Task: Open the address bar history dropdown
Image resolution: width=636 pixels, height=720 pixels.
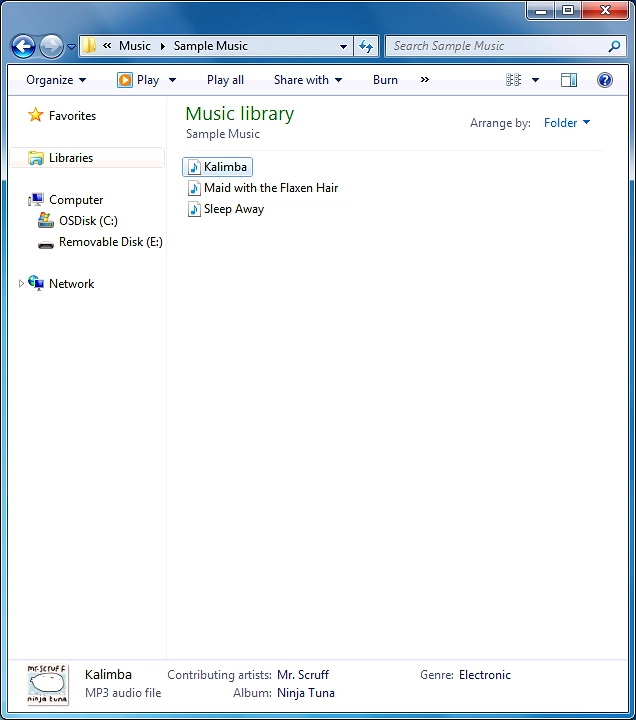Action: [343, 46]
